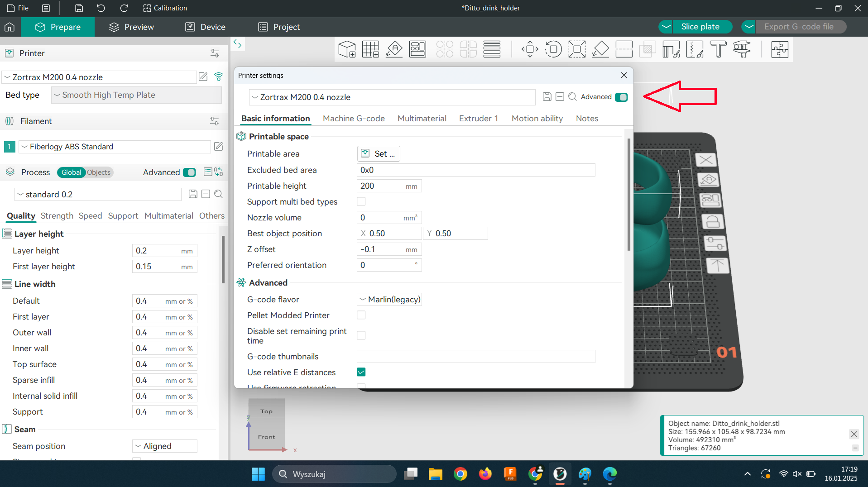Switch to the Machine G-code tab
868x487 pixels.
click(x=354, y=119)
